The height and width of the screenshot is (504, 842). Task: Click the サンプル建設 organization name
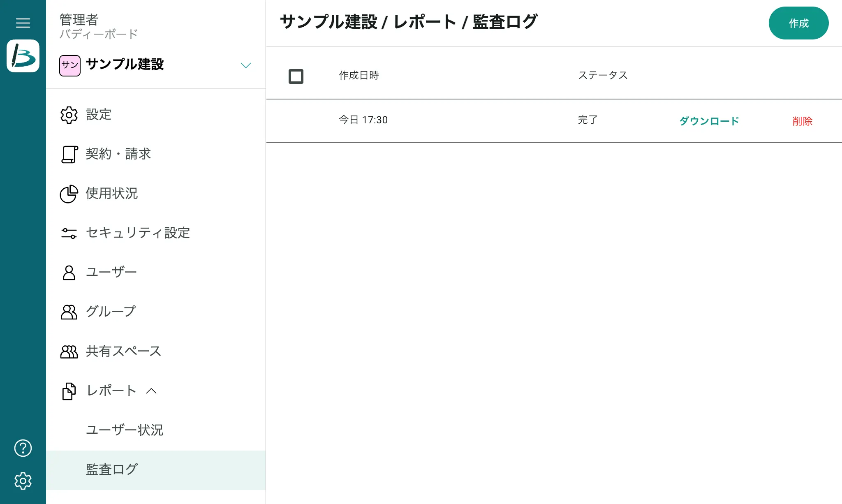pyautogui.click(x=125, y=65)
